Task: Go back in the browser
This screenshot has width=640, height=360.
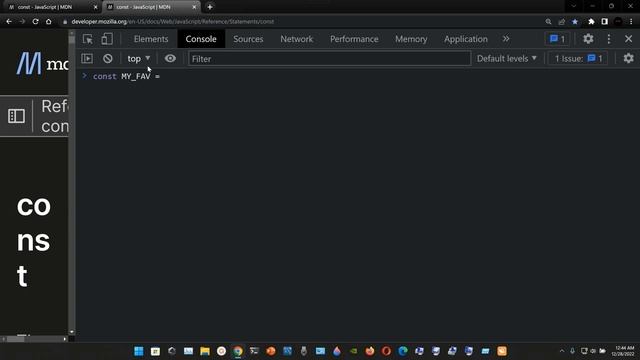Action: (x=9, y=22)
